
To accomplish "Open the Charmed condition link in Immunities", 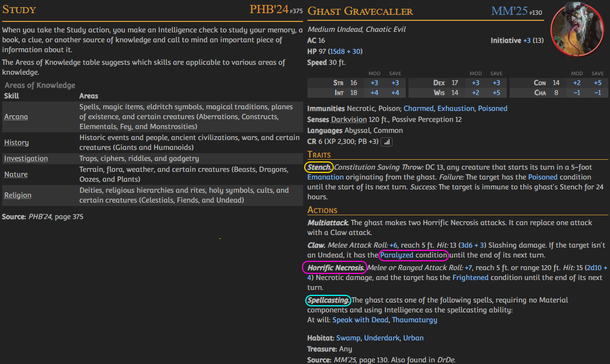I will point(418,109).
